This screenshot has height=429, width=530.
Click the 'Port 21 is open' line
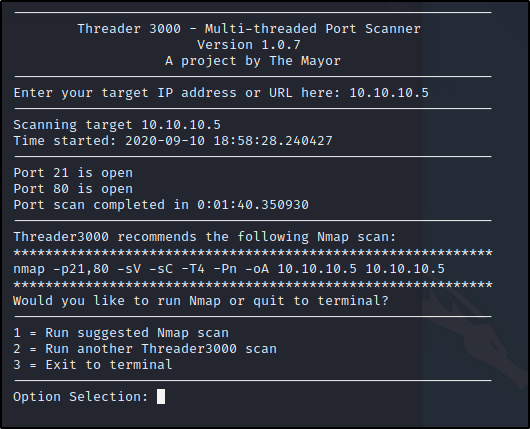[x=73, y=173]
